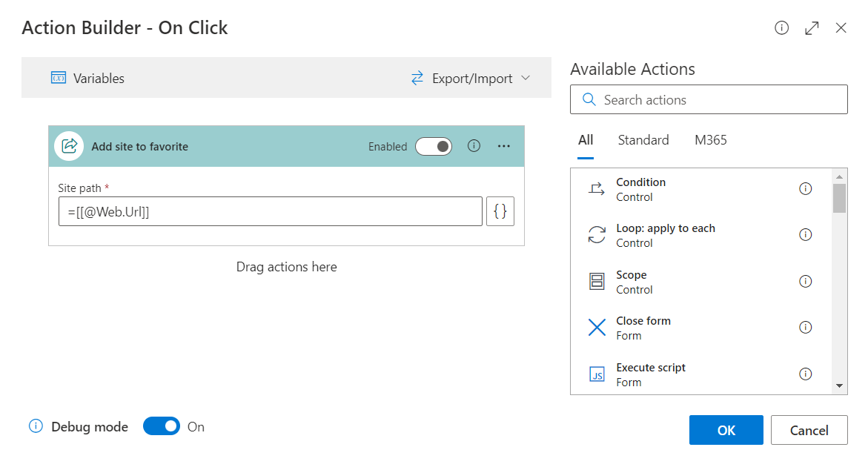The image size is (868, 470).
Task: Open the expression editor braces button
Action: coord(500,211)
